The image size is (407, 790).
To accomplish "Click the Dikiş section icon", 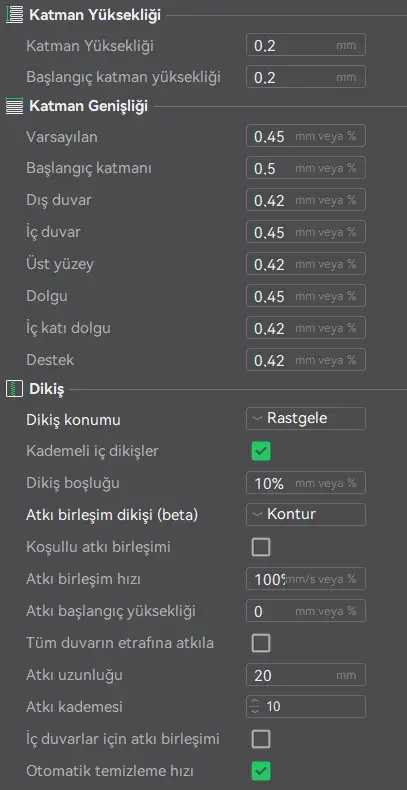I will click(14, 389).
